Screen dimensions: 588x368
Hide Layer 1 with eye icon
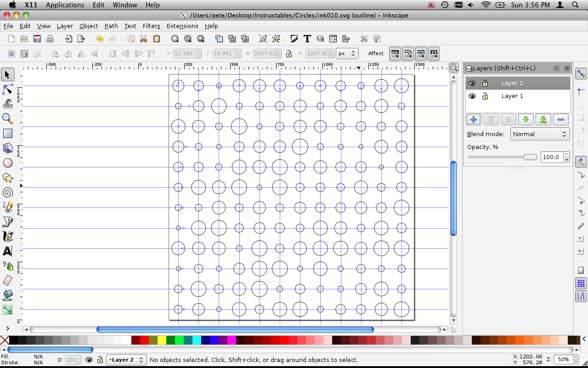(x=472, y=96)
